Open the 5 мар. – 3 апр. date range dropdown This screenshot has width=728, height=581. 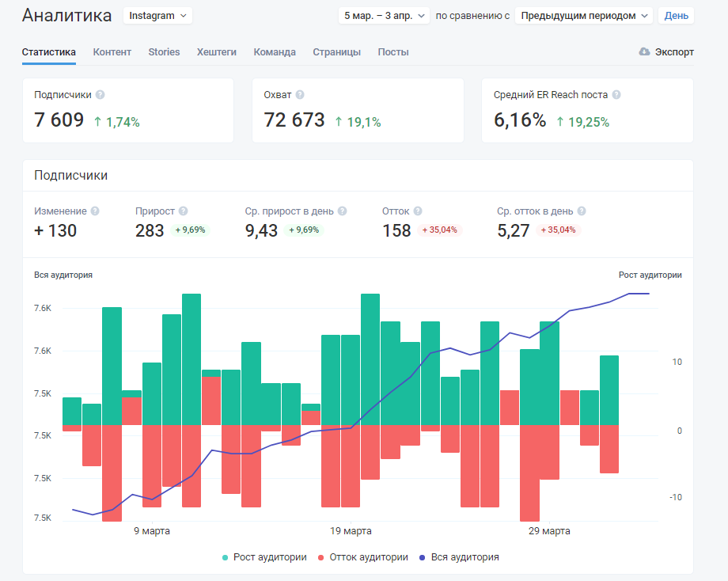click(384, 16)
